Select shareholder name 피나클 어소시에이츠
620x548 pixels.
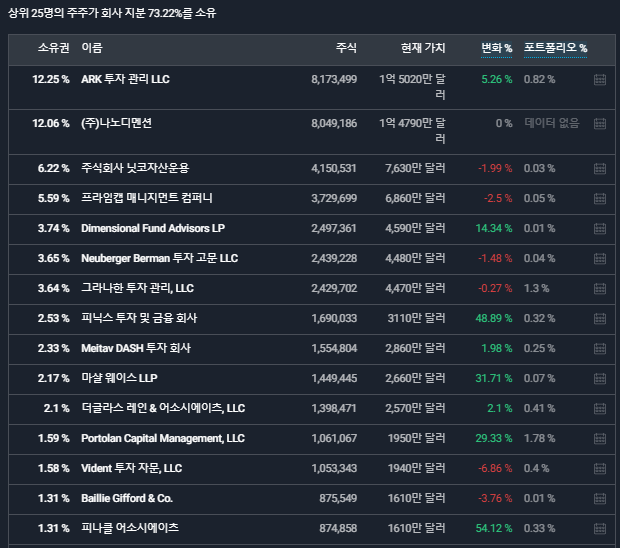[x=130, y=528]
